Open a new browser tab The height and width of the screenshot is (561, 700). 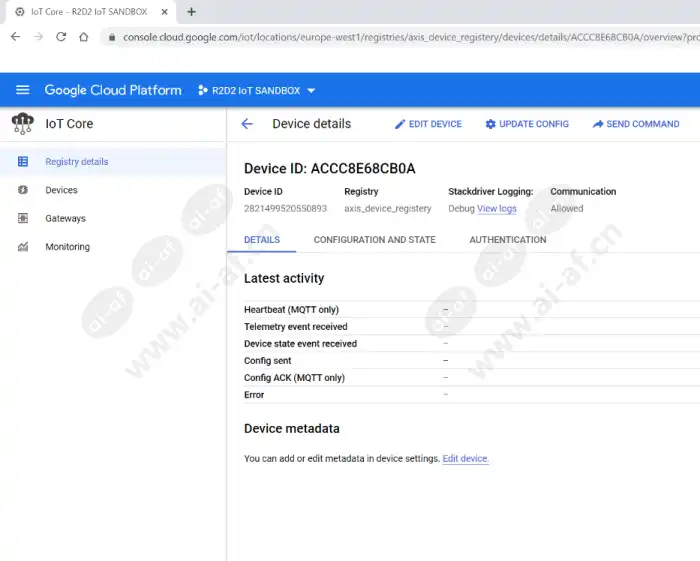[x=192, y=12]
